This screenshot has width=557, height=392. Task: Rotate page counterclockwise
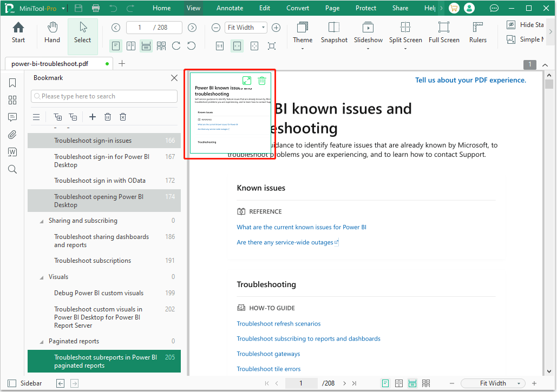tap(192, 46)
